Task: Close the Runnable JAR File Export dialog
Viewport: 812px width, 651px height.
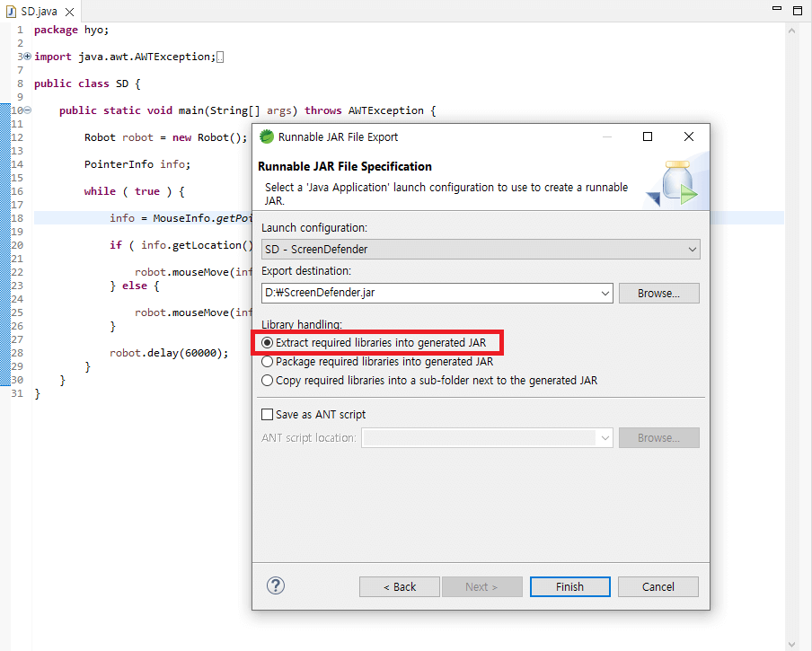Action: 689,136
